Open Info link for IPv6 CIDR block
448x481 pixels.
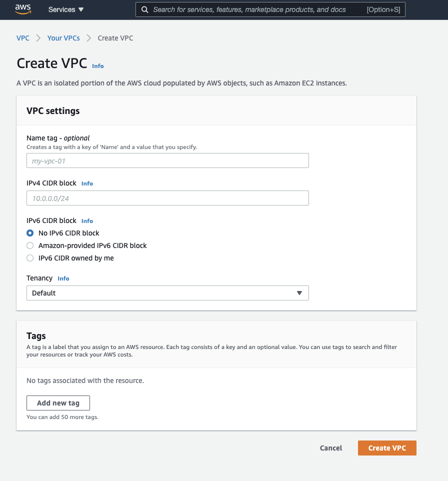87,221
